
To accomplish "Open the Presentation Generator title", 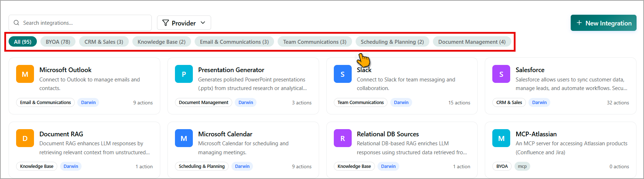I will [x=231, y=70].
